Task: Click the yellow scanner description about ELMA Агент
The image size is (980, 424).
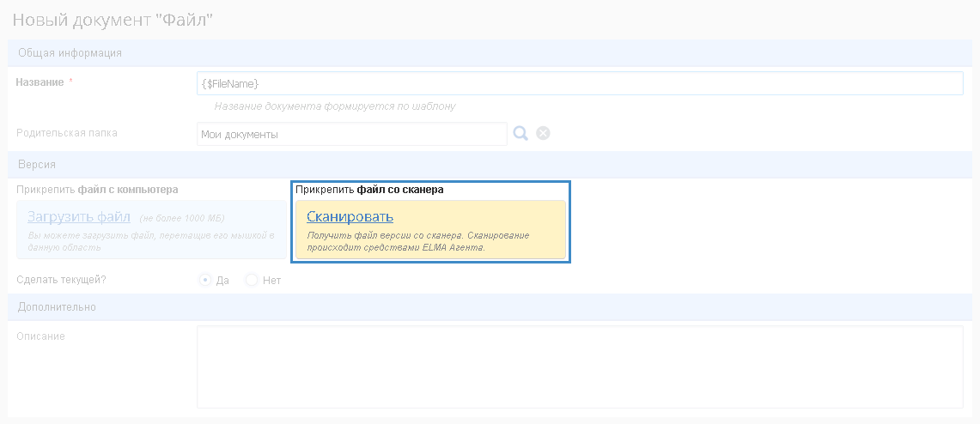Action: coord(418,241)
